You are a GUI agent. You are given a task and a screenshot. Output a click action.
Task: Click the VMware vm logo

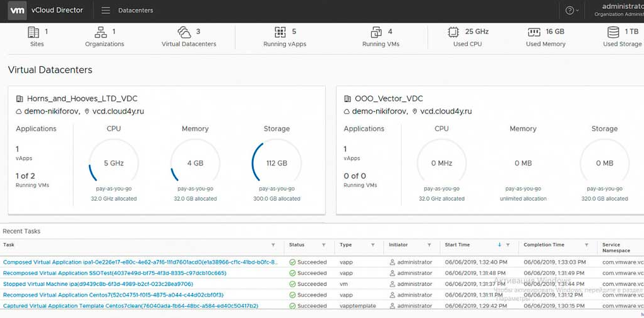pos(17,10)
